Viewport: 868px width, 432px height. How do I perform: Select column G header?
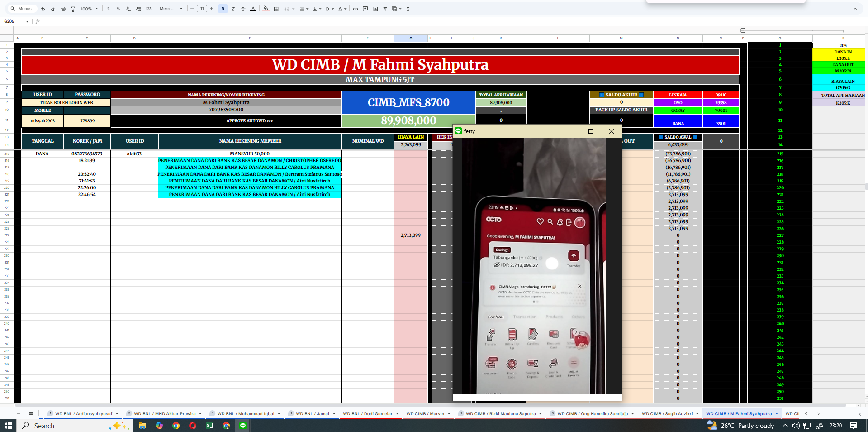411,38
